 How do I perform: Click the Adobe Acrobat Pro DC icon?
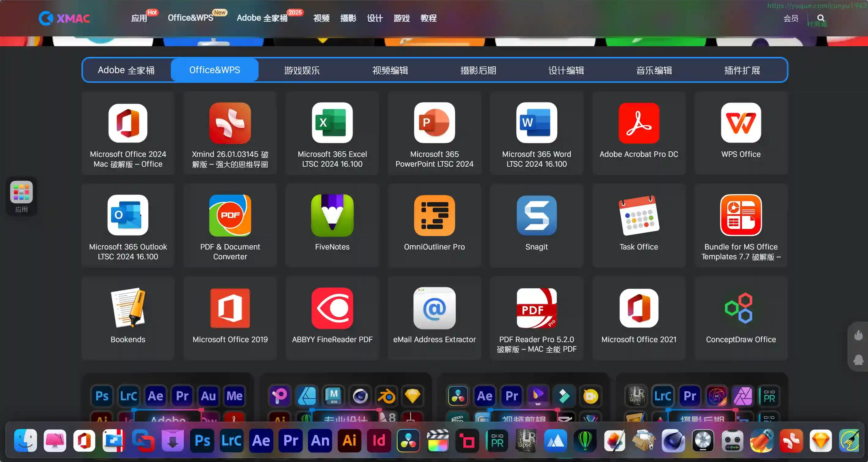pyautogui.click(x=638, y=123)
